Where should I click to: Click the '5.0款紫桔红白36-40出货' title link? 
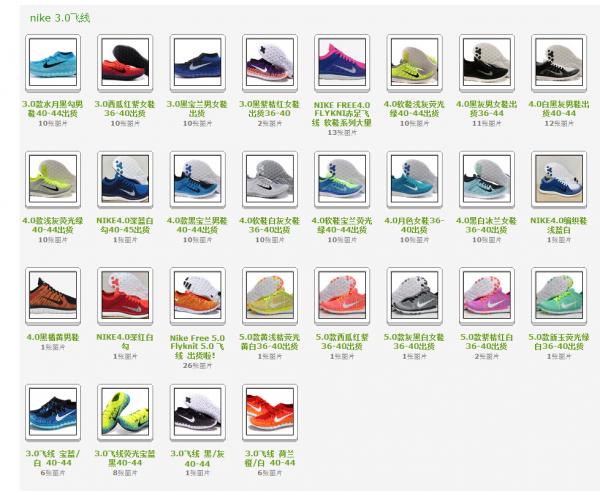pyautogui.click(x=487, y=341)
